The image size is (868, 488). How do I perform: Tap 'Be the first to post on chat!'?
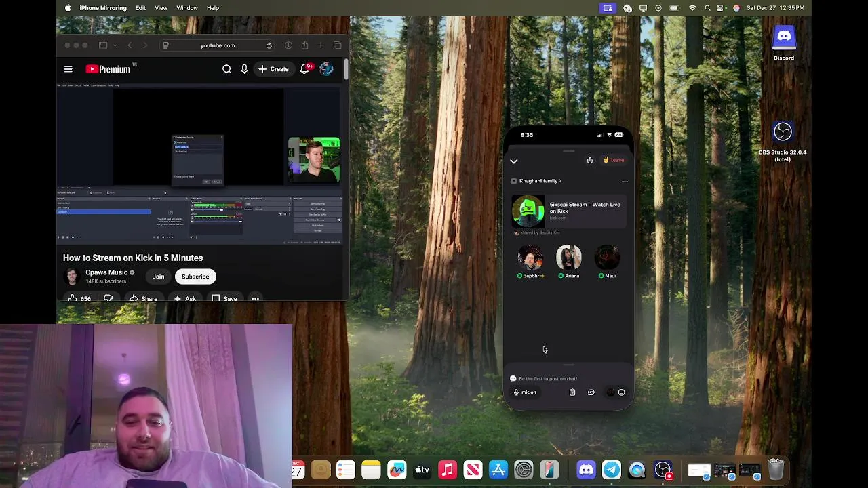(x=548, y=379)
